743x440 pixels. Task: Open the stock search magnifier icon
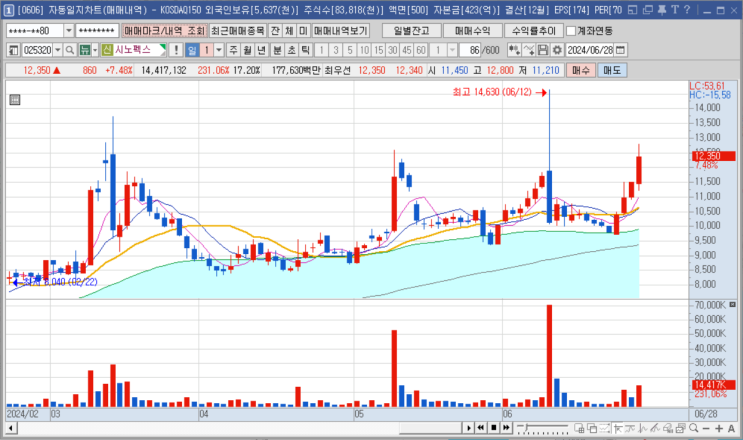click(70, 50)
